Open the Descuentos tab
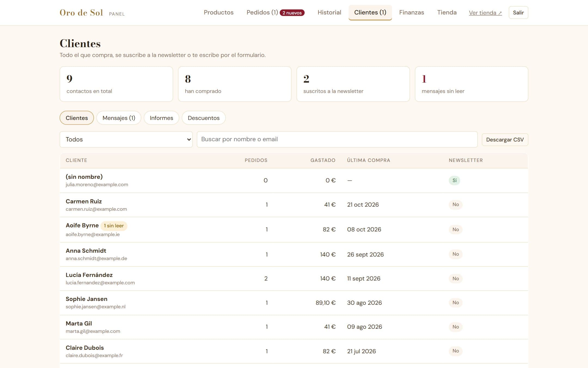588x368 pixels. click(204, 118)
